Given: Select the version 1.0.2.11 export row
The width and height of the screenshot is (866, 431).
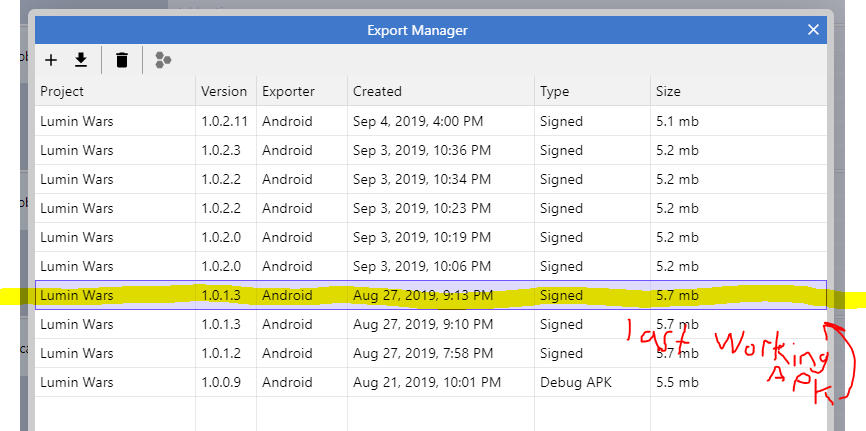Looking at the screenshot, I should [431, 121].
